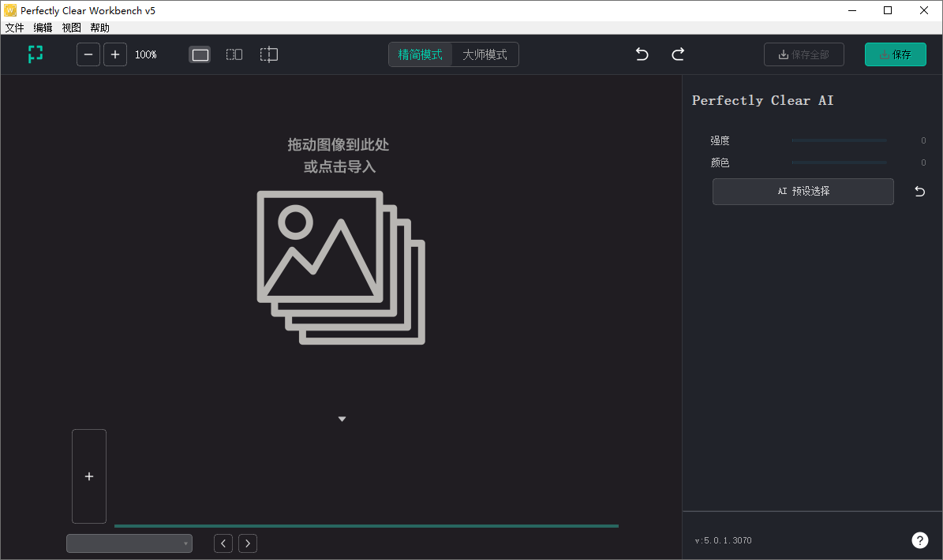Open the dropdown below the filmstrip

tap(129, 543)
